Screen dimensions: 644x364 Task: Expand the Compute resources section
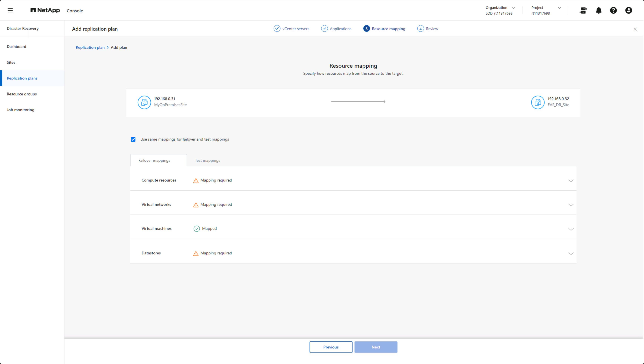571,181
